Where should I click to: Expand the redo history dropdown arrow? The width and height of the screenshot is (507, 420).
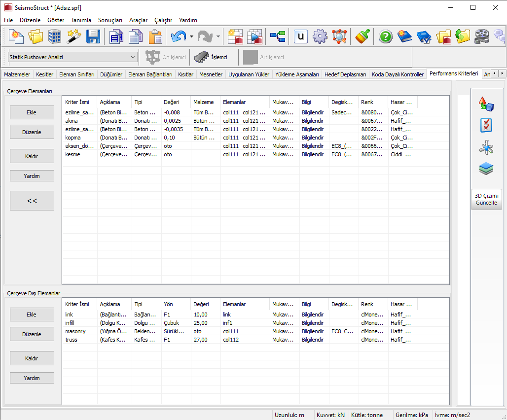tap(218, 36)
